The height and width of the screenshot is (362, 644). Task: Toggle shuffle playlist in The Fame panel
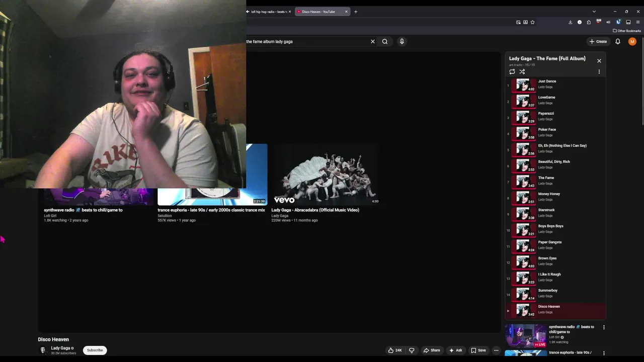[x=522, y=72]
